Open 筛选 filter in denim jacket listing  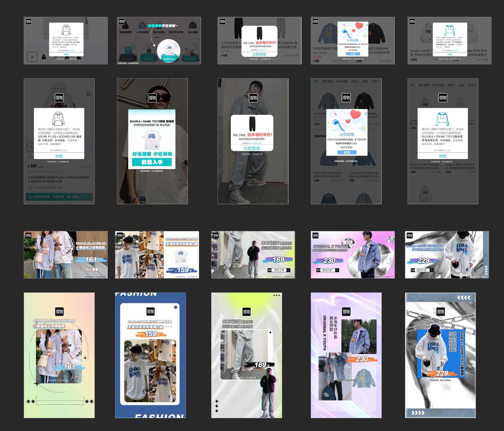tap(376, 81)
